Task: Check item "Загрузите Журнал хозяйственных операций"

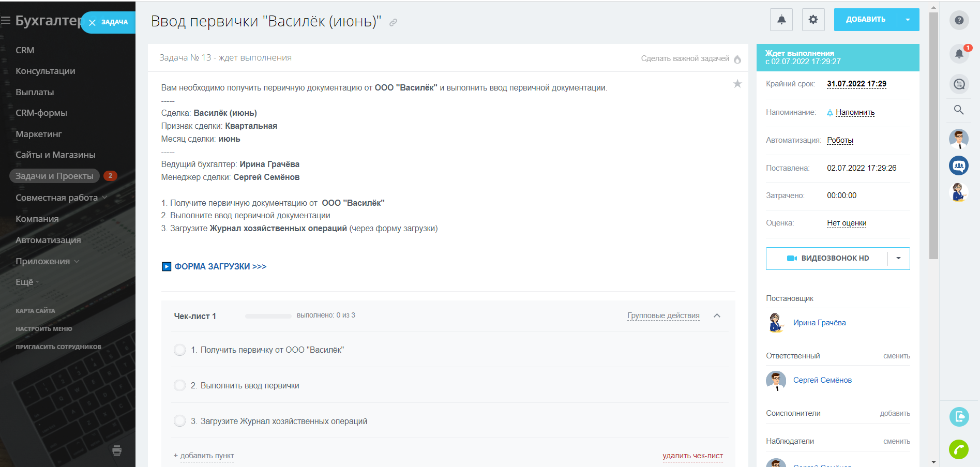Action: coord(180,421)
